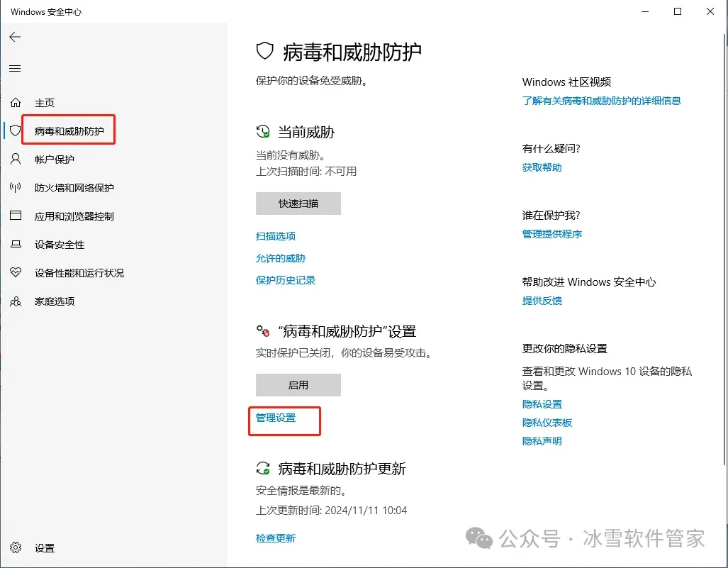Click the family icon for 家庭选项
Screen dimensions: 728x568
[16, 301]
